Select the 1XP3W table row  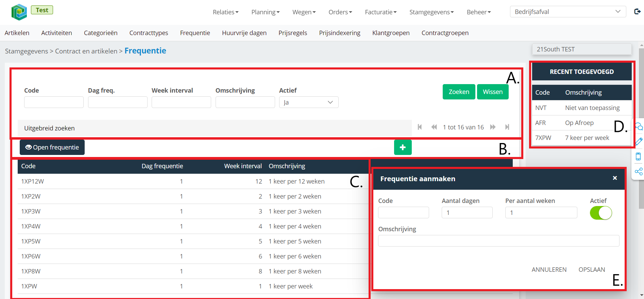[193, 211]
